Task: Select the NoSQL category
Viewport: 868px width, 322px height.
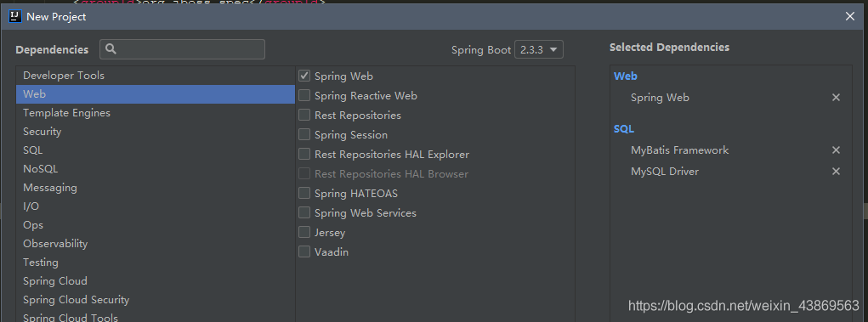Action: click(156, 169)
